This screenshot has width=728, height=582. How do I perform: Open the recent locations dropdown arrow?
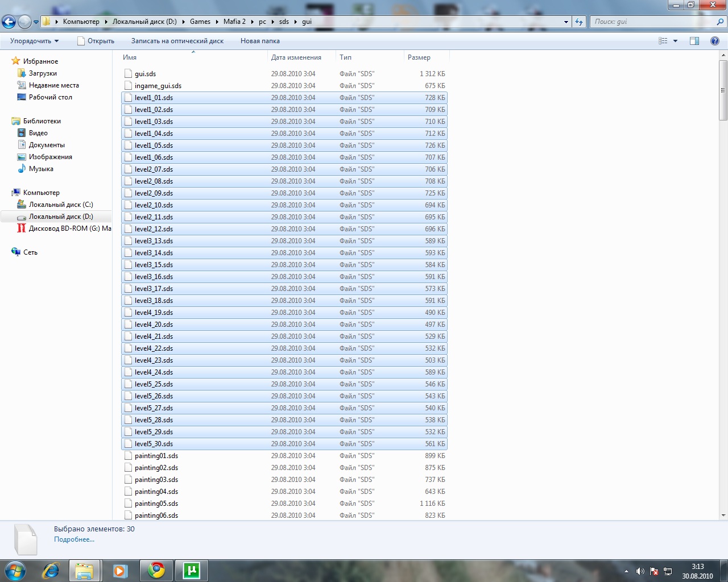(x=36, y=22)
